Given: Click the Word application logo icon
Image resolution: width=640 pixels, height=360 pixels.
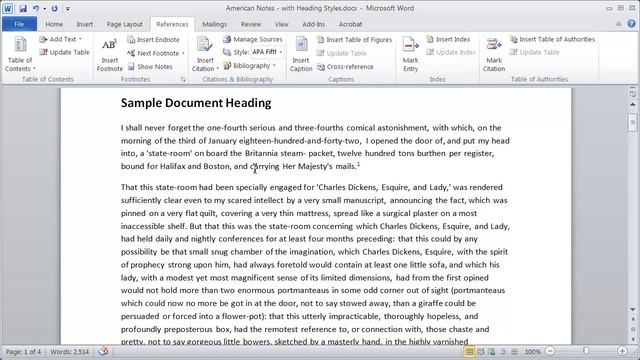Looking at the screenshot, I should [x=8, y=8].
